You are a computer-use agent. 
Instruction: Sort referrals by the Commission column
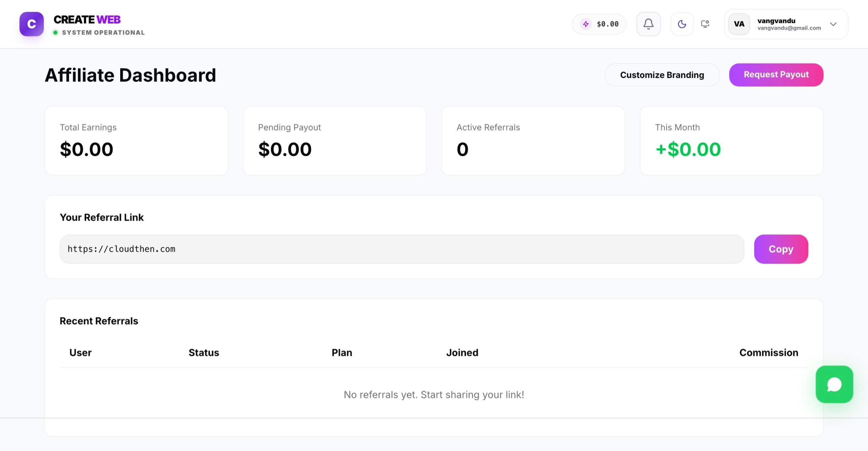tap(768, 352)
